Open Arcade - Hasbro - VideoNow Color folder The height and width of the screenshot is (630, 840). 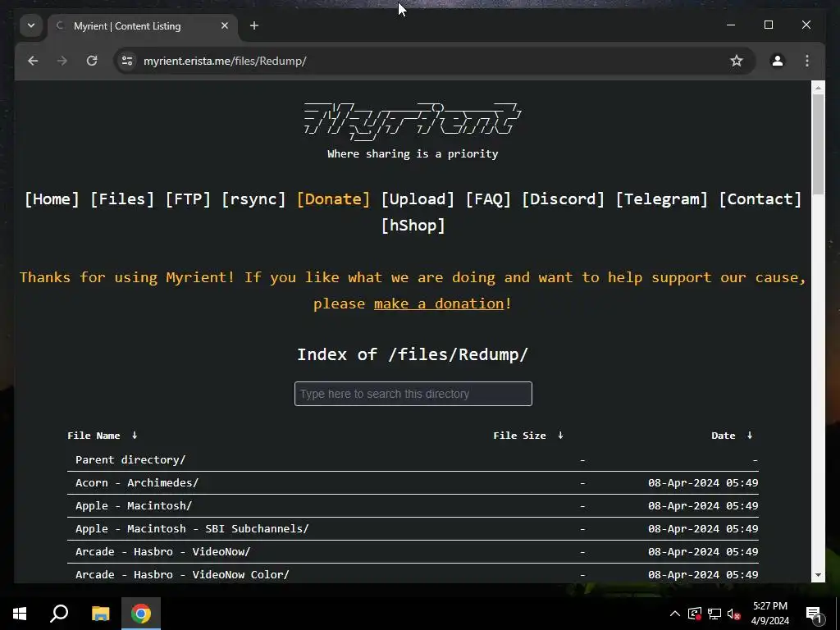click(x=182, y=575)
